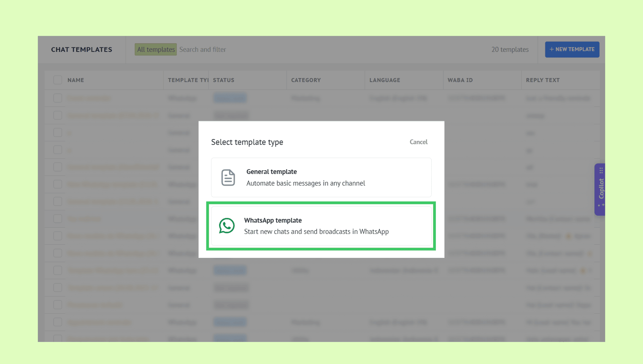Image resolution: width=643 pixels, height=364 pixels.
Task: Tick the select-all checkbox beside NAME
Action: [57, 80]
